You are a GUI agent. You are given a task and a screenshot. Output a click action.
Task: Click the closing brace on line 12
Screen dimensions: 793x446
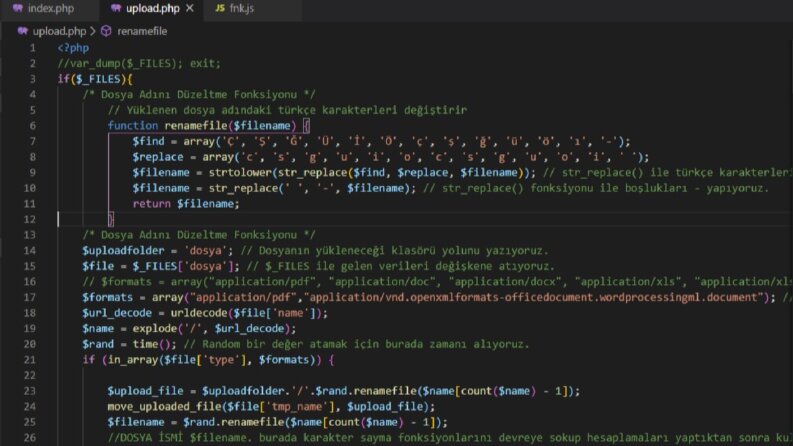(111, 219)
